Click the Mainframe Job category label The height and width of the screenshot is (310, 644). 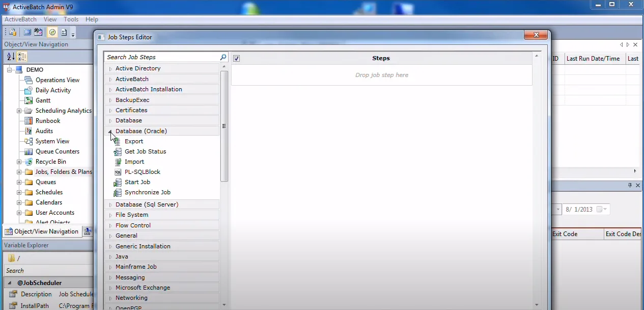point(136,267)
